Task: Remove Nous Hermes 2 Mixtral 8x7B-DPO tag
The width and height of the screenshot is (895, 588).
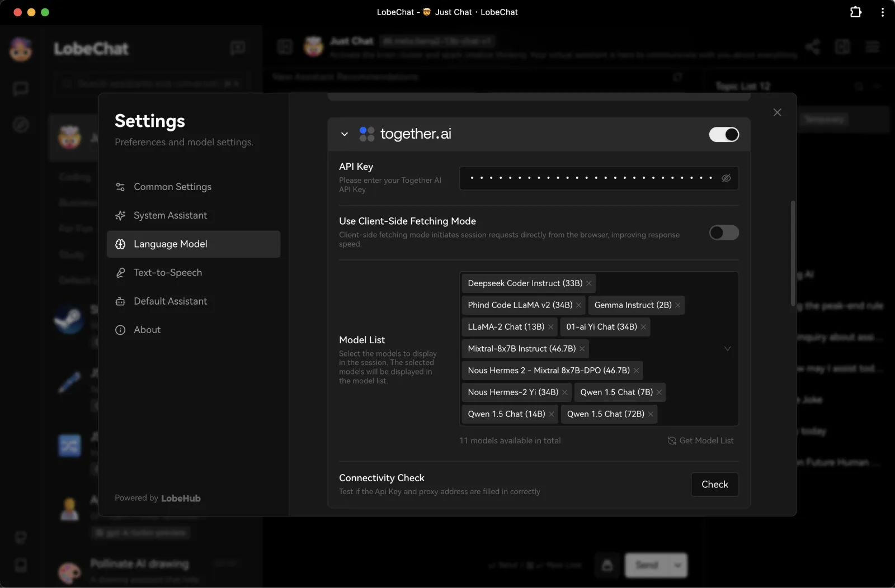Action: click(x=637, y=371)
